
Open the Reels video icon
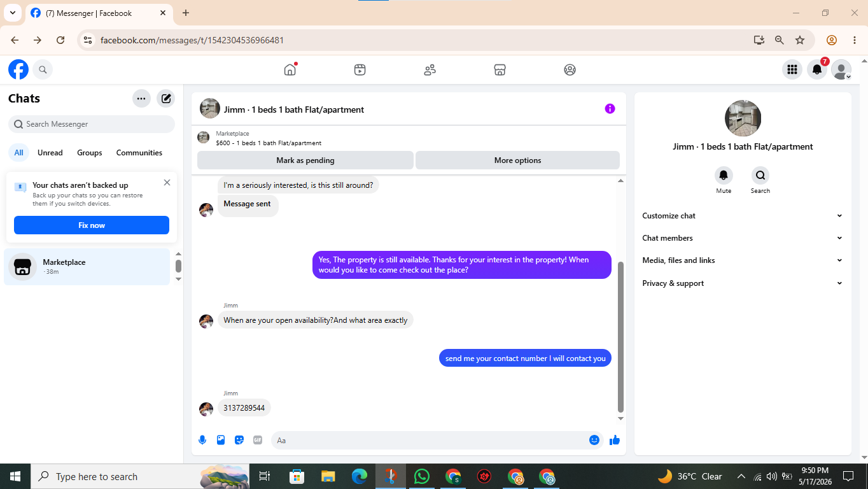click(x=360, y=69)
